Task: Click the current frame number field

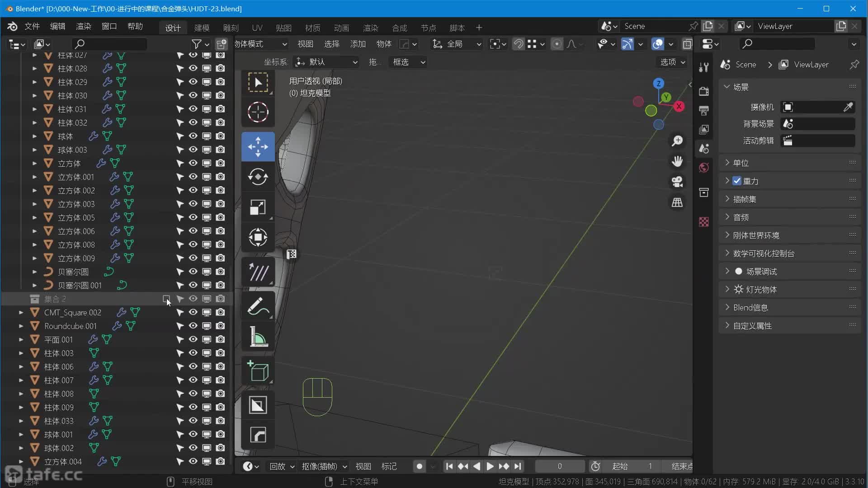Action: coord(559,466)
